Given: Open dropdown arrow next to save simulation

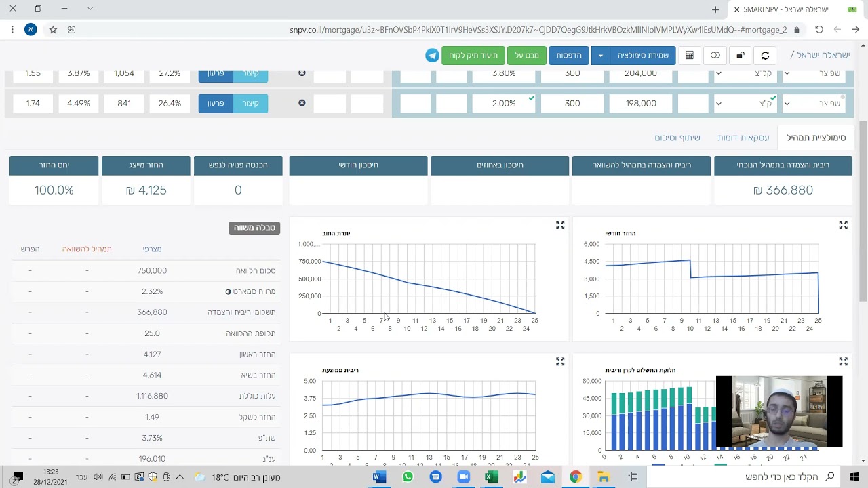Looking at the screenshot, I should [600, 56].
